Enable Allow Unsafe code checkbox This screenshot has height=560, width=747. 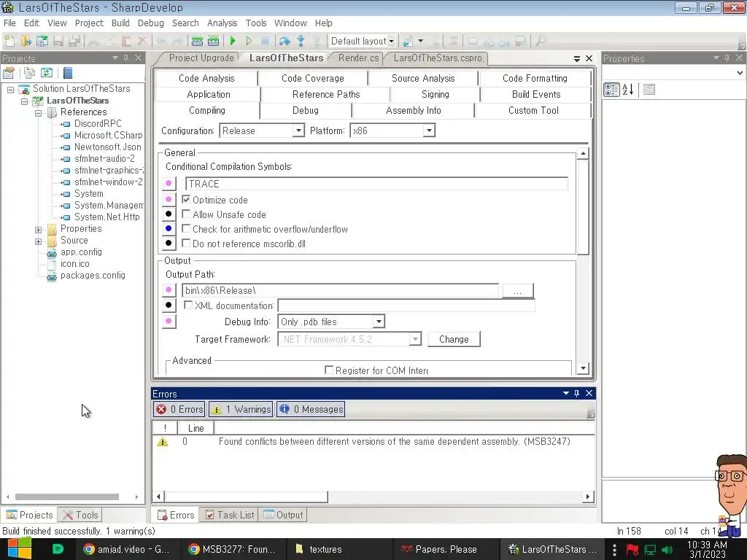[186, 214]
